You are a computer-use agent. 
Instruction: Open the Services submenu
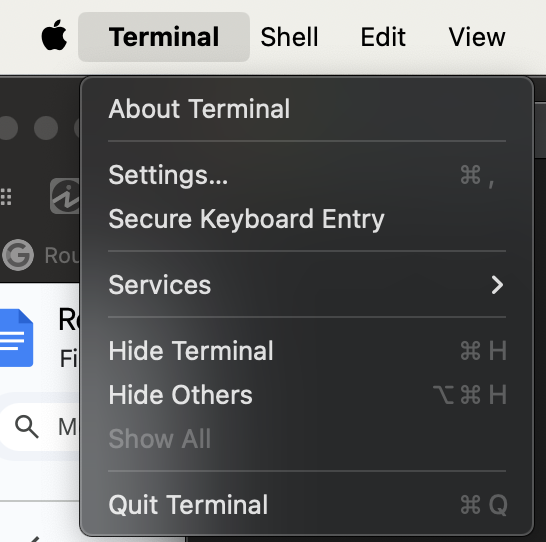click(307, 285)
